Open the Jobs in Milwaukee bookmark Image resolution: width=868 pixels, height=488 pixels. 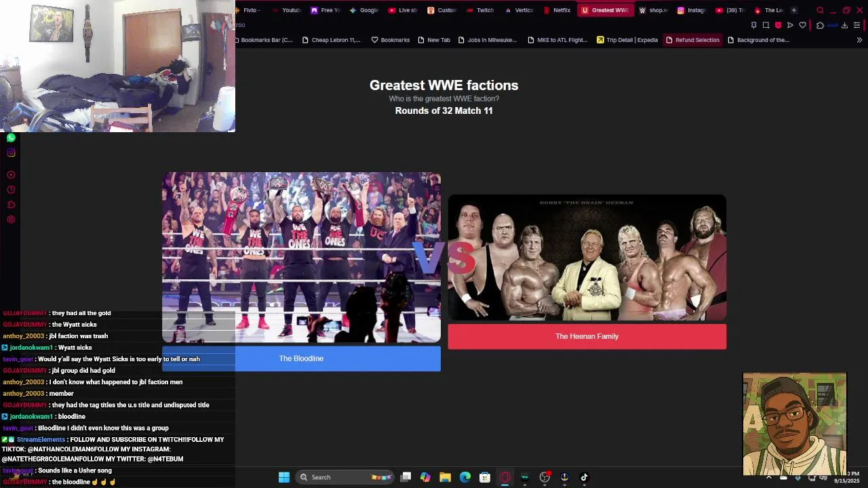487,40
